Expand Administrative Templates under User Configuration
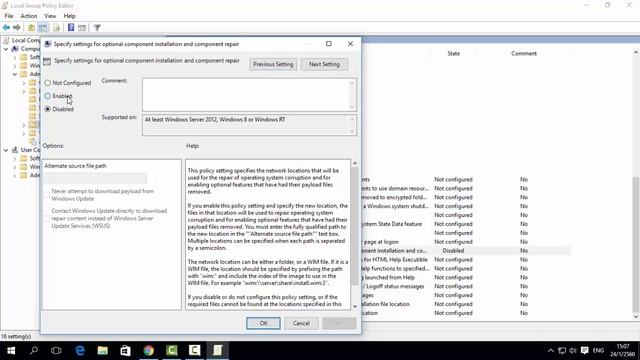Viewport: 640px width, 360px height. point(15,176)
